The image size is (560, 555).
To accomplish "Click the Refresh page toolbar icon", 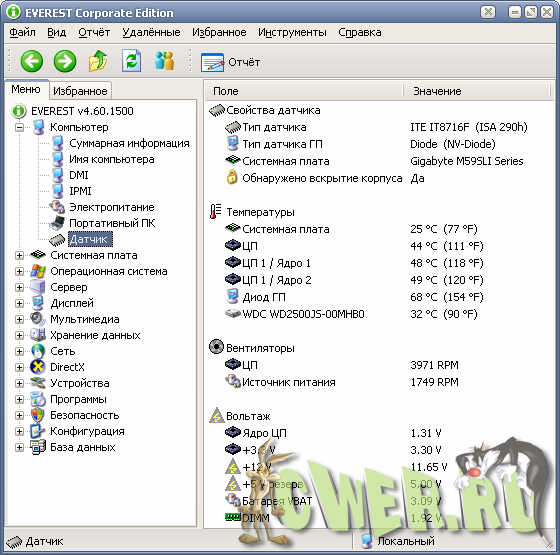I will coord(131,61).
